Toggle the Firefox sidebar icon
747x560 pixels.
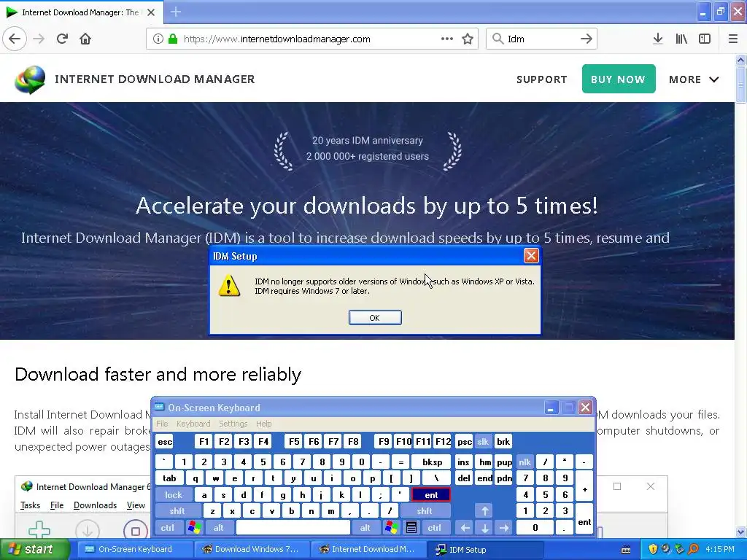tap(705, 39)
